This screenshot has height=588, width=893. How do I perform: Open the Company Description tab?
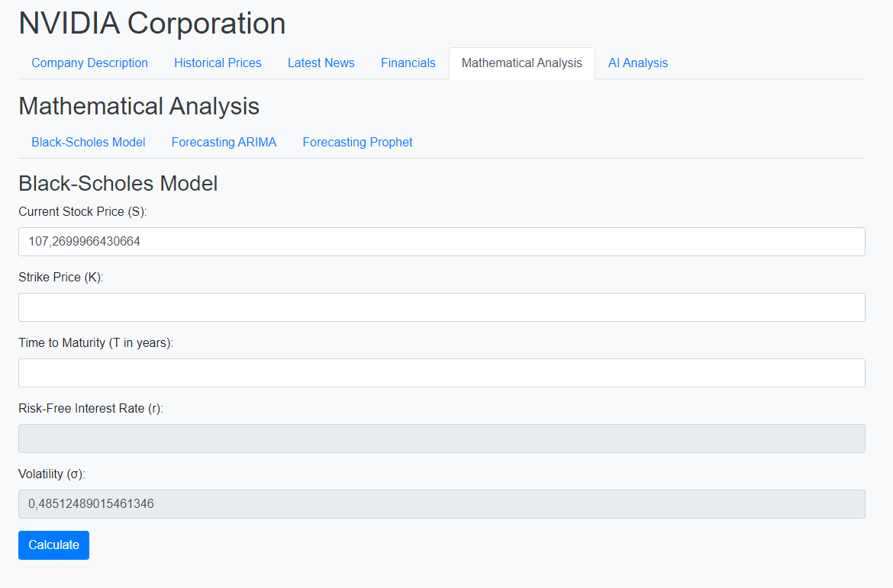pos(89,63)
